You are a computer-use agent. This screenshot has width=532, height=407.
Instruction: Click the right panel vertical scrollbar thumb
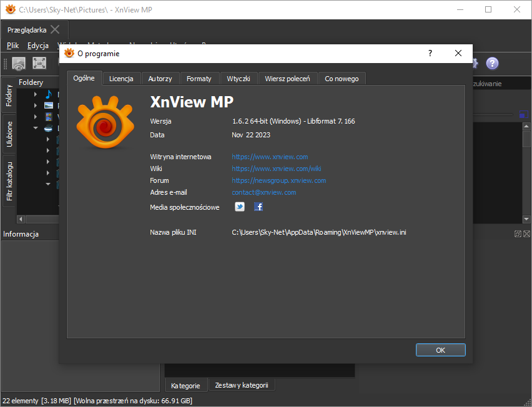(526, 139)
